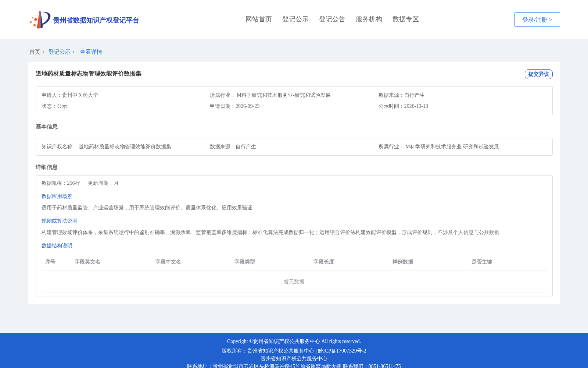This screenshot has width=588, height=368.
Task: Click the page title 道地药材质量标志物管理效能评价数据集
Action: (89, 74)
